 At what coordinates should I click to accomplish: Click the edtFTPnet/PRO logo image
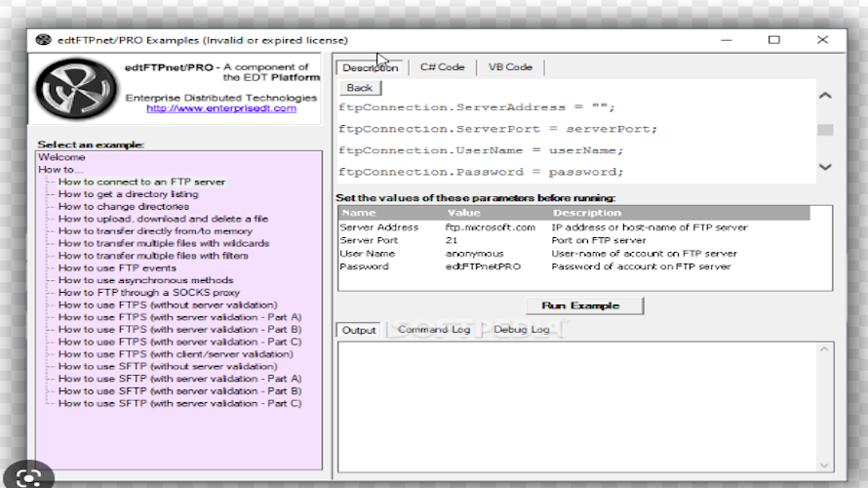pyautogui.click(x=75, y=90)
